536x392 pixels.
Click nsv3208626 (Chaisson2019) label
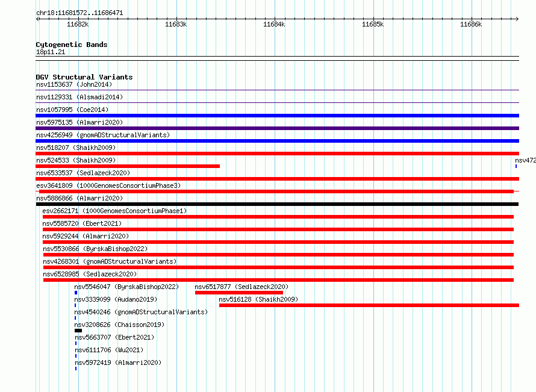pos(120,325)
